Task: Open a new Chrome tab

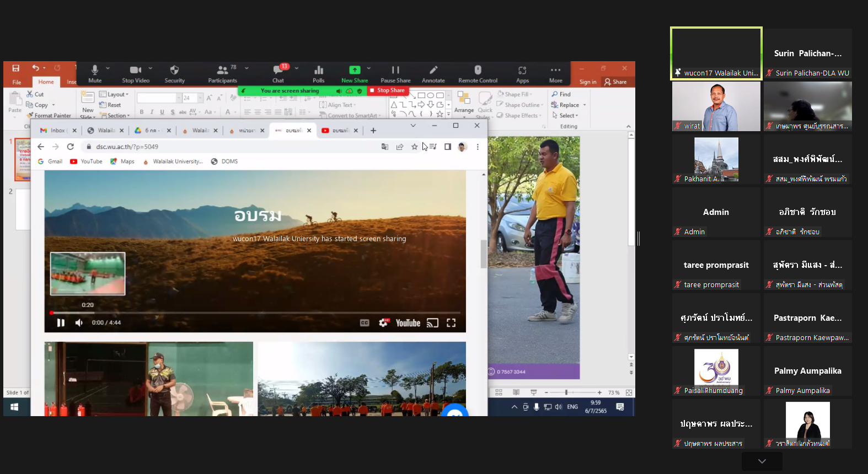Action: [x=373, y=131]
